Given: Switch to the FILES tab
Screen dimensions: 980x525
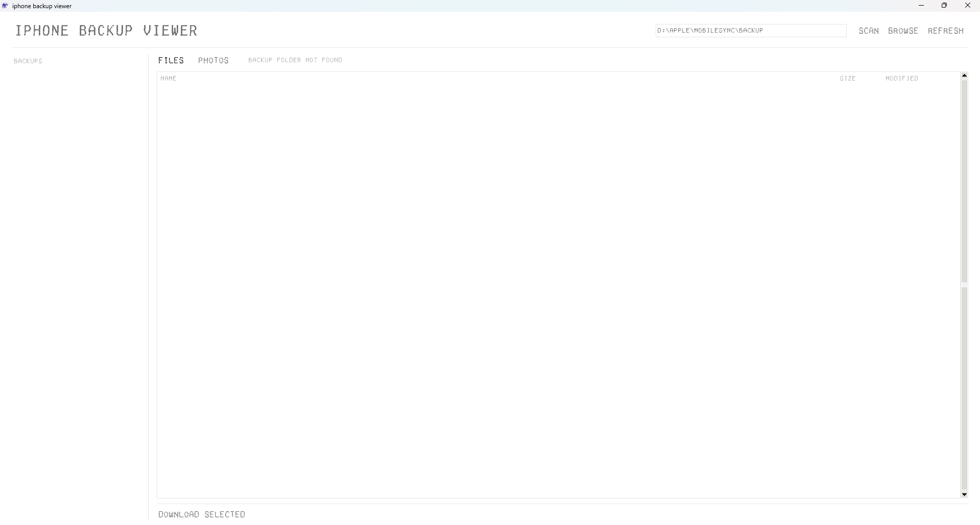Looking at the screenshot, I should tap(171, 60).
